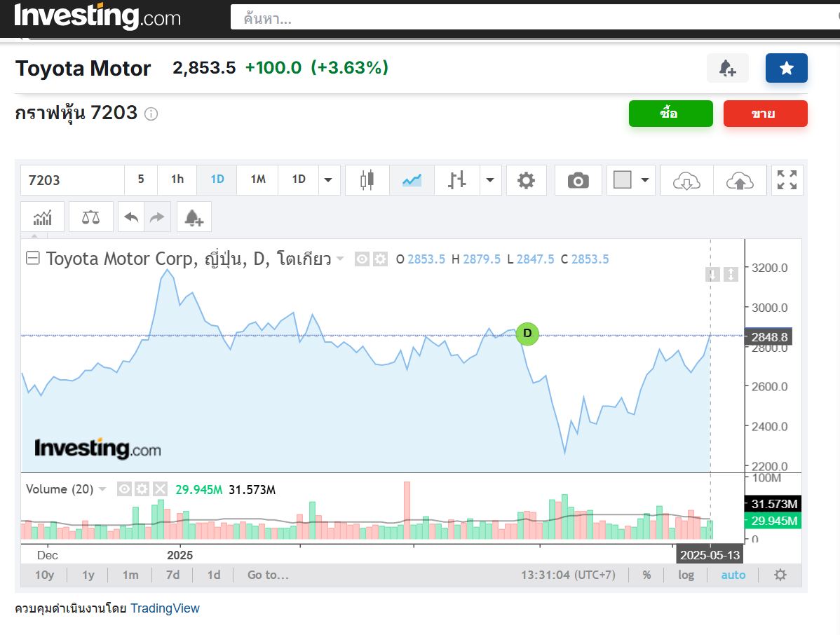Click the 2848.8 price label on axis

point(768,337)
